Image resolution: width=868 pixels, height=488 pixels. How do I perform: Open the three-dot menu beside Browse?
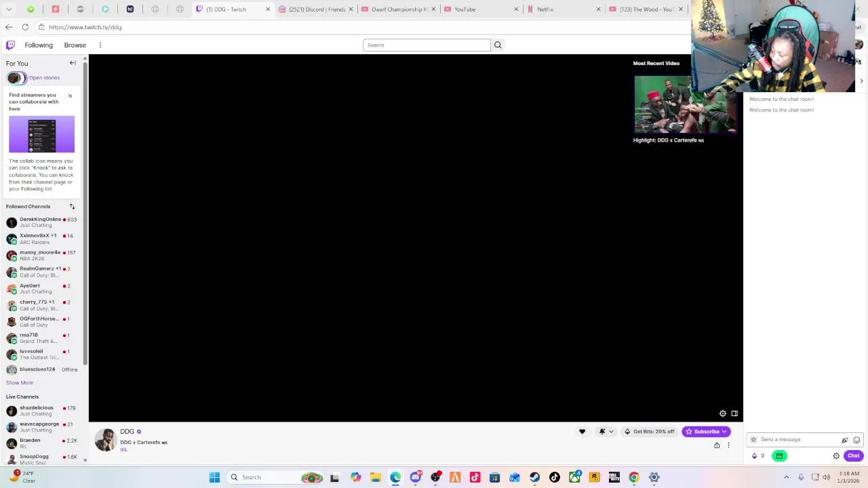(100, 45)
